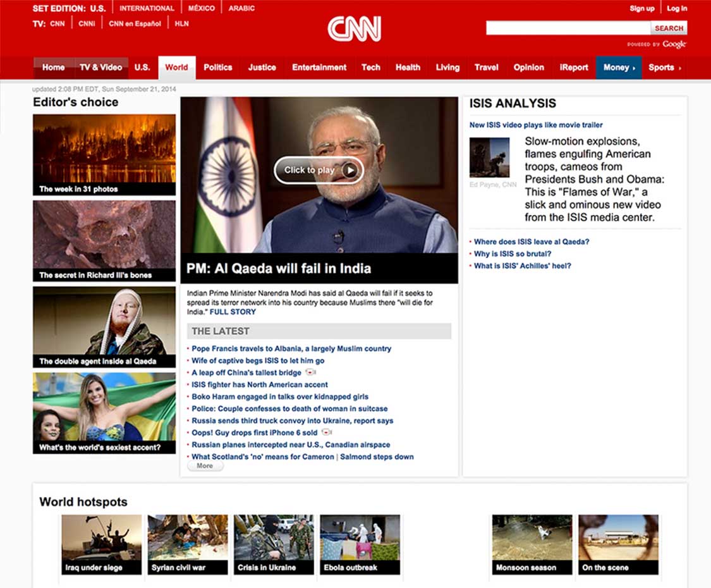Click into the search text field
The height and width of the screenshot is (588, 711).
[x=568, y=28]
